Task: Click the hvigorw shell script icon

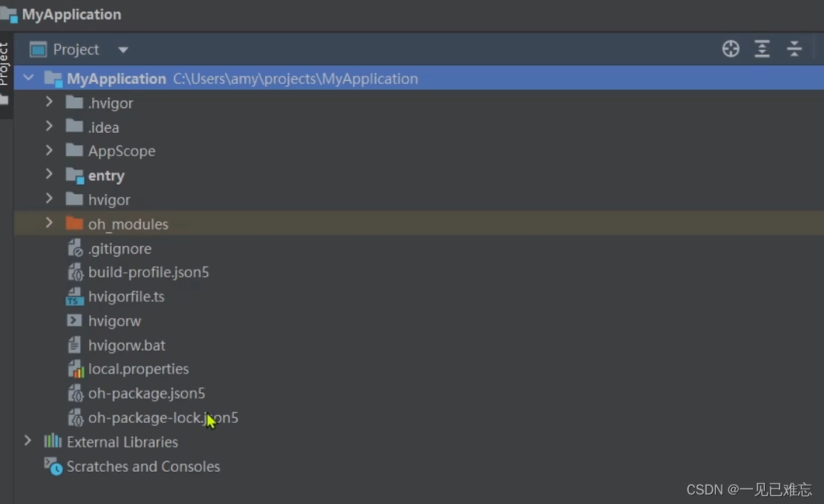Action: tap(74, 320)
